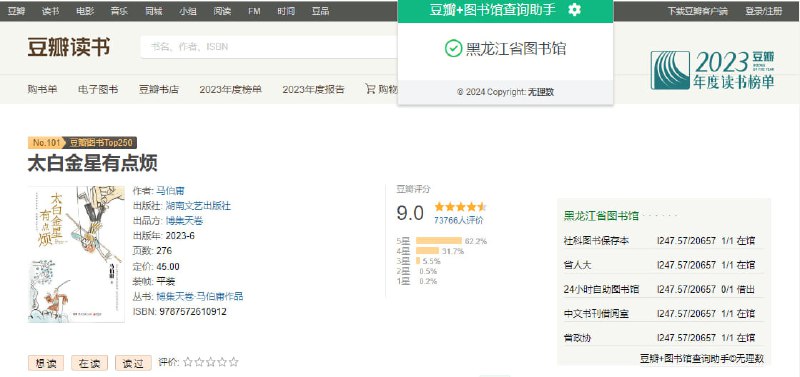The width and height of the screenshot is (800, 377).
Task: Select the 24小时自助图书馆 row
Action: (x=663, y=289)
